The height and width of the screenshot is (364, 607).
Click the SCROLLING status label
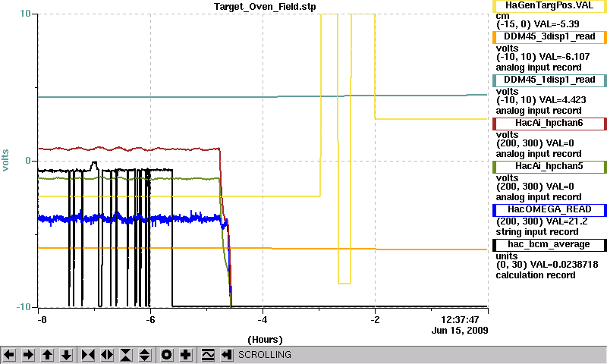[x=265, y=355]
